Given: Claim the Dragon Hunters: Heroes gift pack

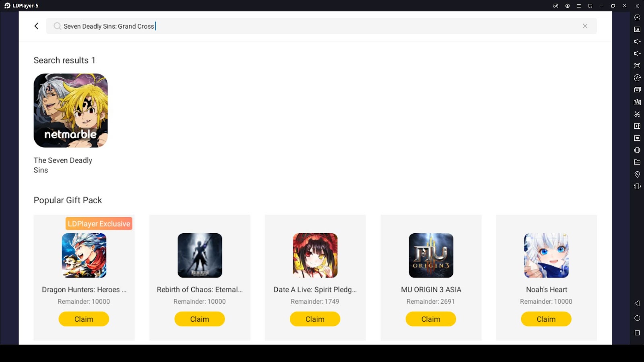Looking at the screenshot, I should (x=84, y=319).
